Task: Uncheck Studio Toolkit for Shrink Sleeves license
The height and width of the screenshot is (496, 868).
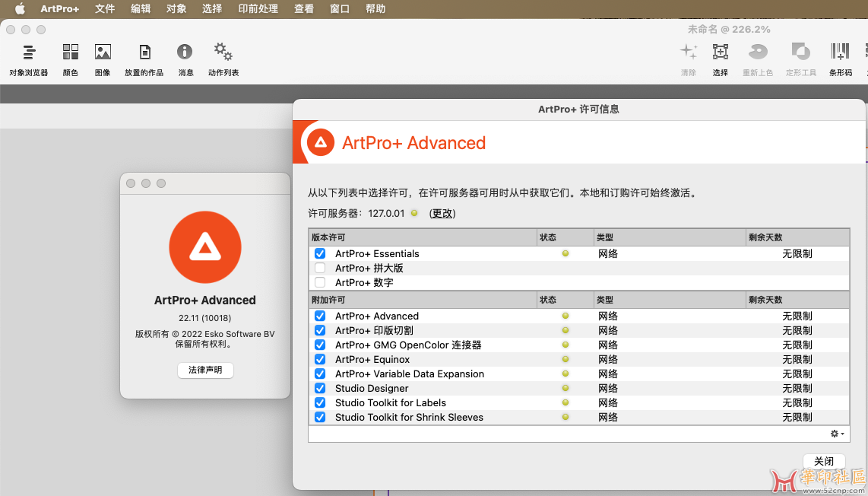Action: 320,417
